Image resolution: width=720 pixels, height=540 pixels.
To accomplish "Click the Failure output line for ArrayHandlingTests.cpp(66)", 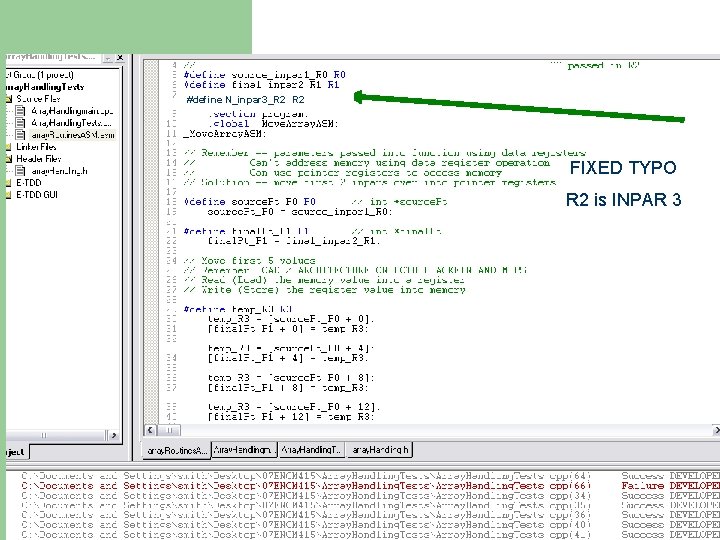I will point(370,486).
